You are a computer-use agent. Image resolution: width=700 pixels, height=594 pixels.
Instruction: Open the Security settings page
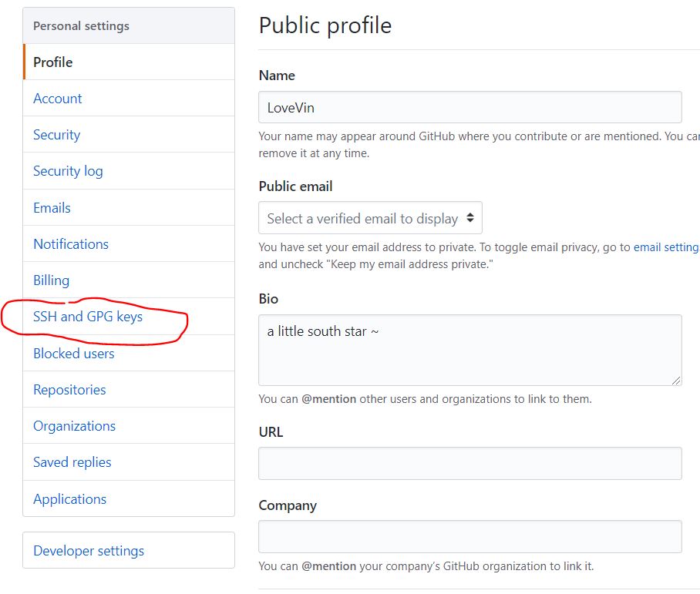56,135
